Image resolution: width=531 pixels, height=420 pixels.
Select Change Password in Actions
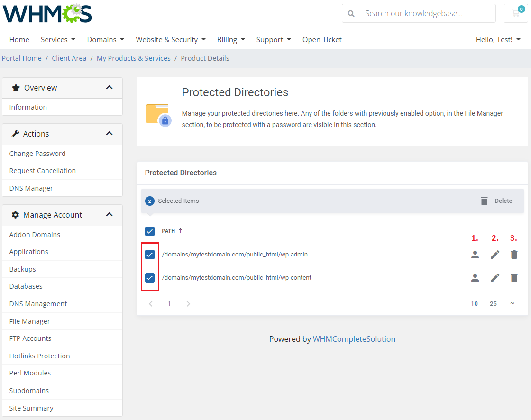tap(62, 154)
